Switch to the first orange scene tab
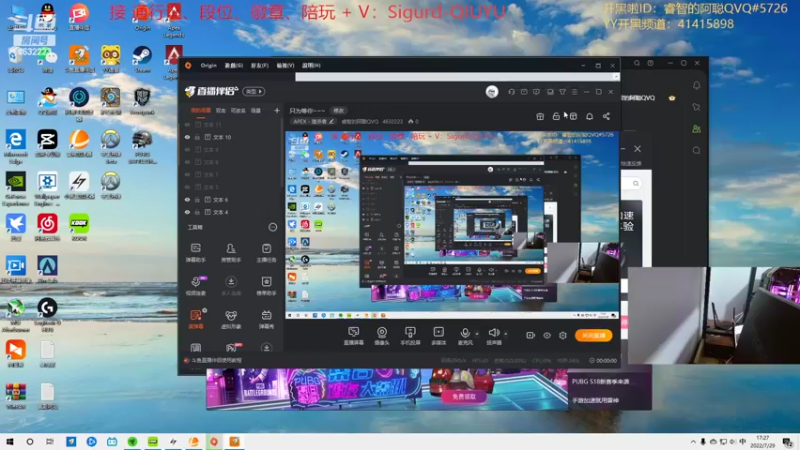The height and width of the screenshot is (450, 800). pyautogui.click(x=201, y=110)
